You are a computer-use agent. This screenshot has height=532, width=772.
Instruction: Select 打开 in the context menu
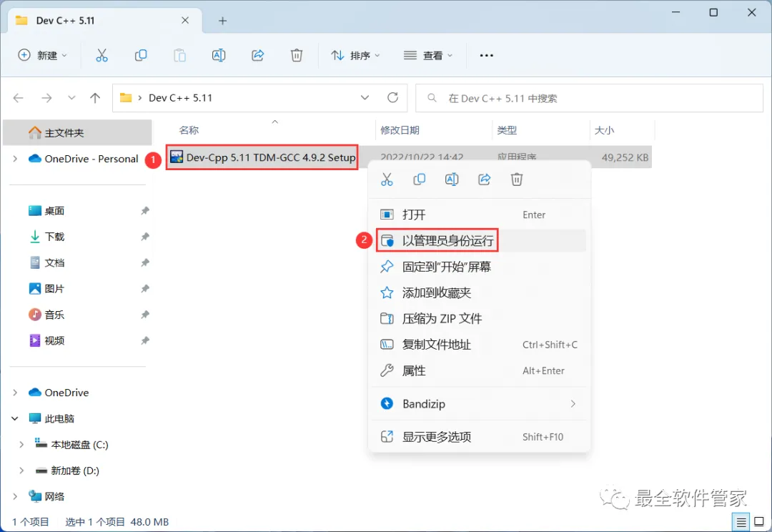[x=479, y=215]
